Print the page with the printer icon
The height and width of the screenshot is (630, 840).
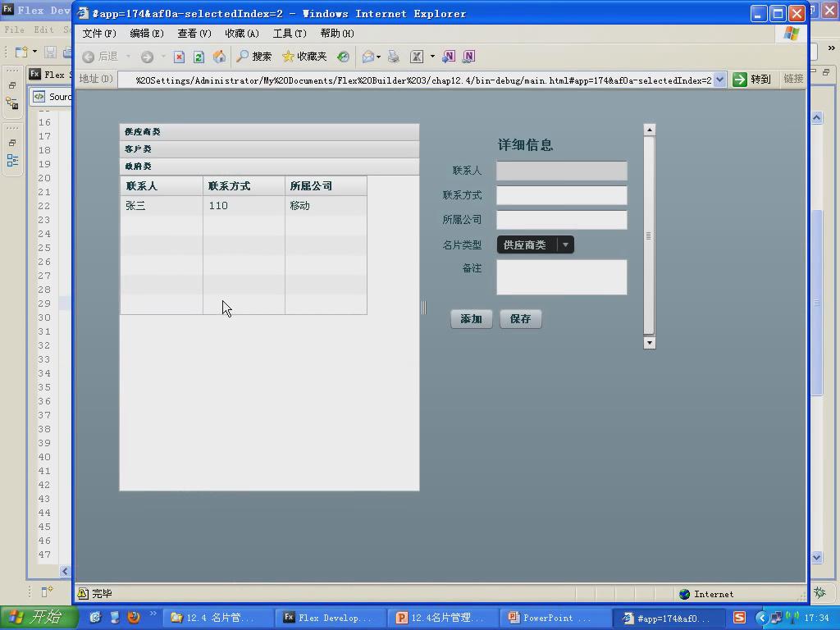pyautogui.click(x=394, y=57)
